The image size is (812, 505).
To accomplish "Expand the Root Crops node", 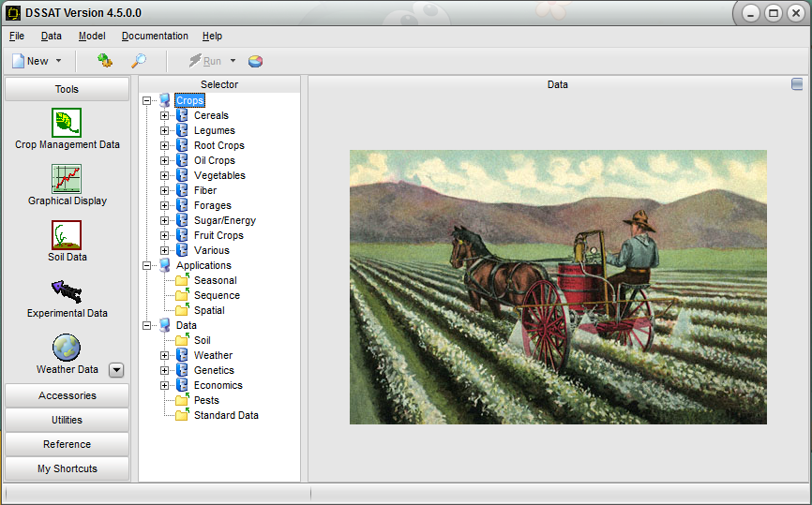I will coord(164,145).
